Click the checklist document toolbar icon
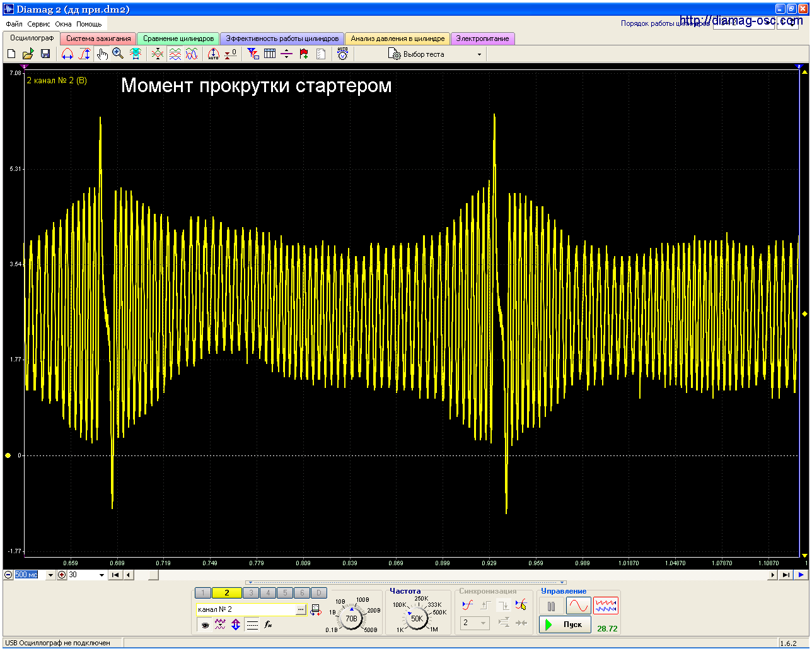Image resolution: width=812 pixels, height=651 pixels. click(x=321, y=54)
